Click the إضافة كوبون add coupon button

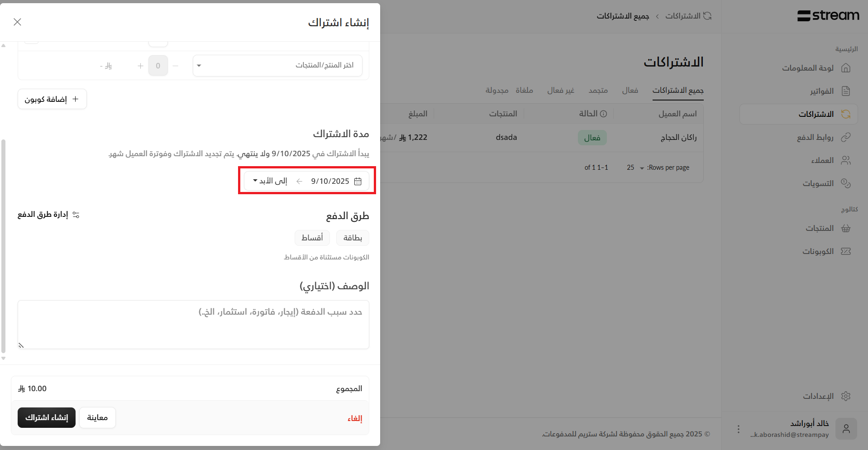[52, 99]
